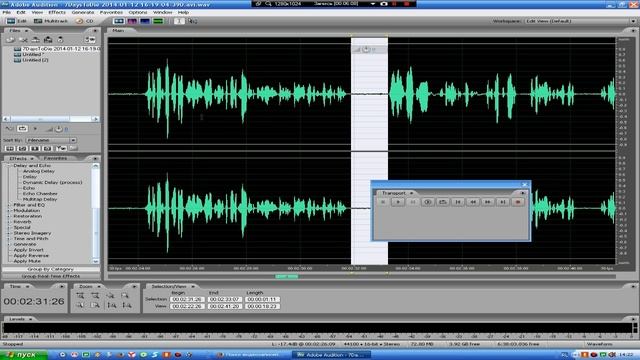Click Zoom Out Full Both Axes icon
This screenshot has height=360, width=640.
[110, 296]
